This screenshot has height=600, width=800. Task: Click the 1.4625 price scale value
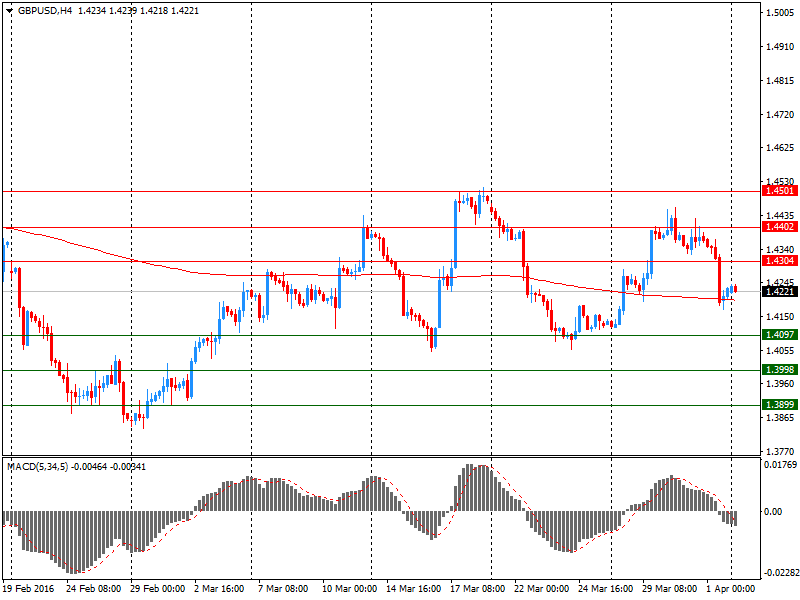point(780,148)
